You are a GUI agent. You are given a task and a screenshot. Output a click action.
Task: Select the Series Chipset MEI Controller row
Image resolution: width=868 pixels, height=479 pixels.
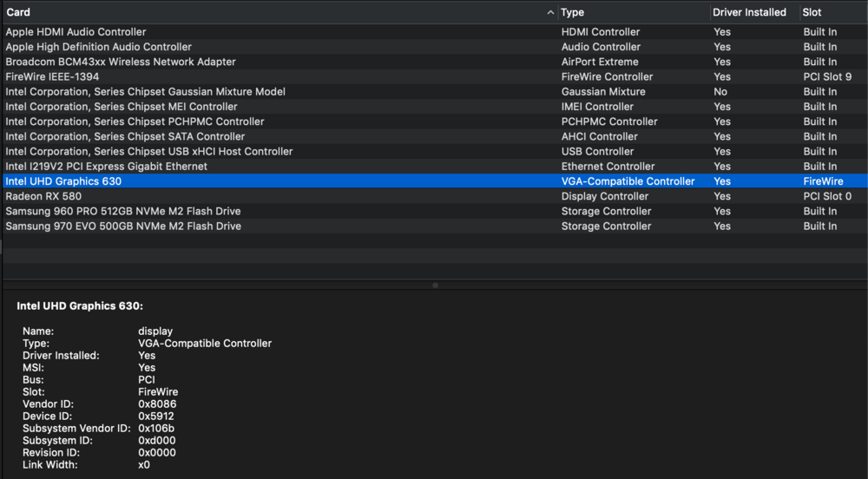pyautogui.click(x=122, y=107)
